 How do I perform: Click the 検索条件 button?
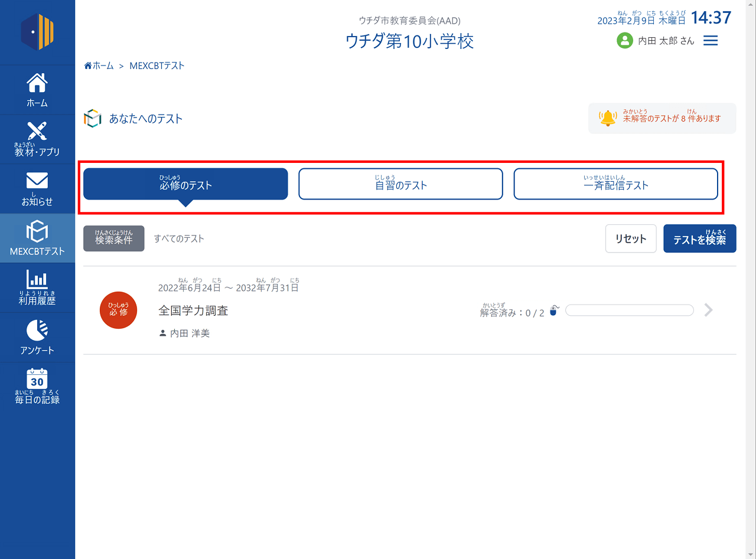(113, 238)
